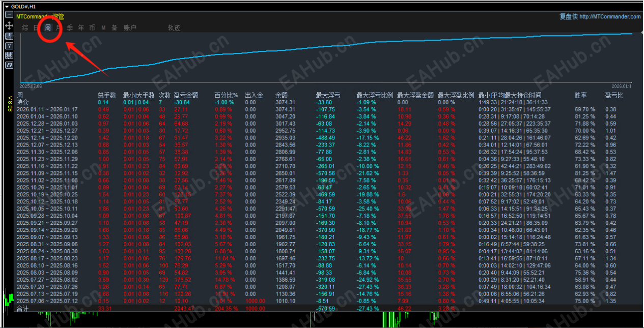Viewport: 644px width, 328px height.
Task: Click the 最大浮盈金额 column header
Action: coord(415,95)
